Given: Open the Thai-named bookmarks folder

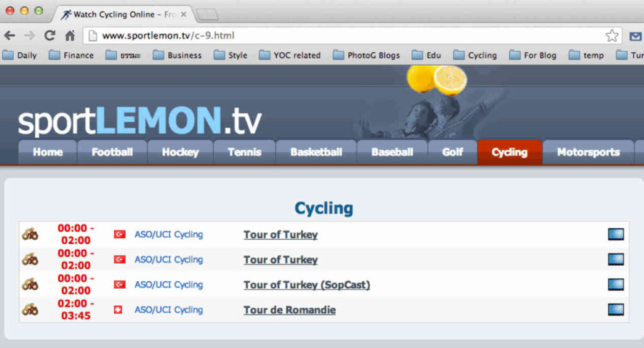Looking at the screenshot, I should [123, 55].
